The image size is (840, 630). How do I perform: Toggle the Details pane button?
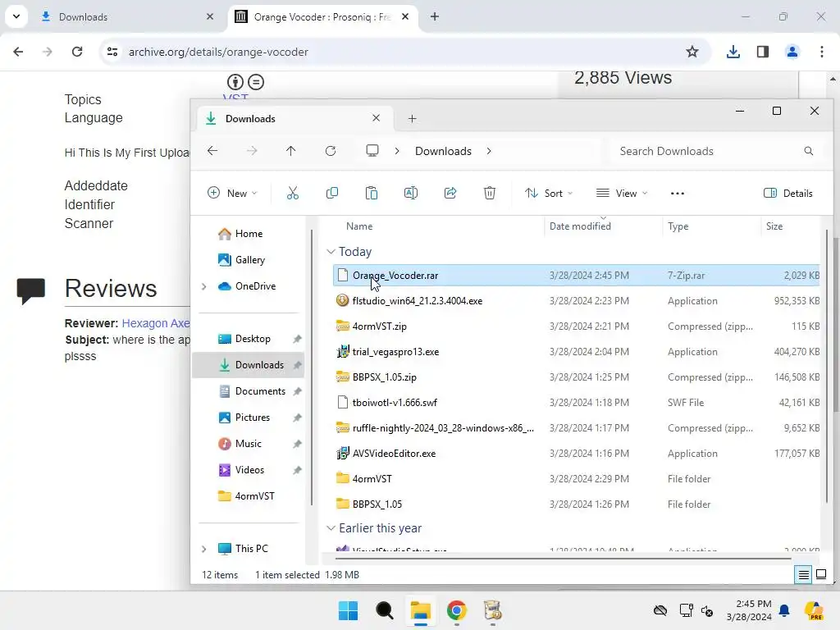[x=788, y=194]
